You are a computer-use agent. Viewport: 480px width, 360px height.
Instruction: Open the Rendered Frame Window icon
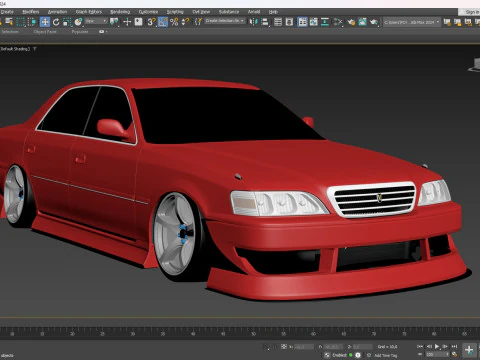tap(362, 22)
